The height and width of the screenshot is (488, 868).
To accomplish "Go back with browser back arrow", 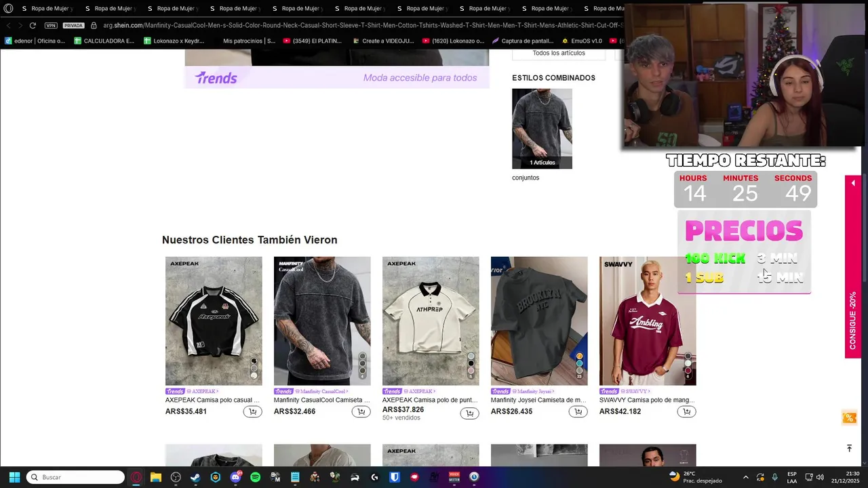I will tap(9, 25).
